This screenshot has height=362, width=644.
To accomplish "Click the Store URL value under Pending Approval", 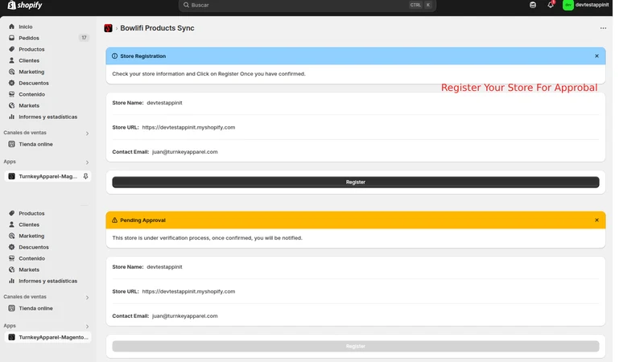I will click(188, 291).
